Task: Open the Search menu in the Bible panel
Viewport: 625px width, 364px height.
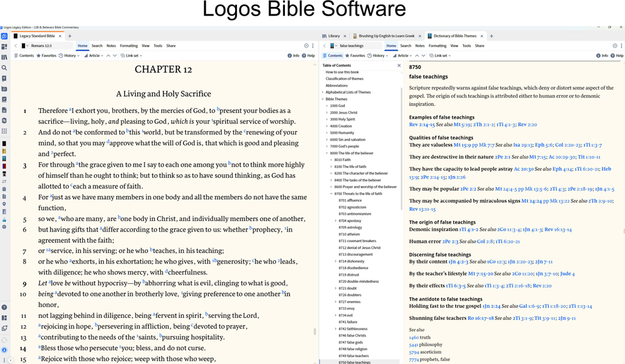Action: (x=97, y=46)
